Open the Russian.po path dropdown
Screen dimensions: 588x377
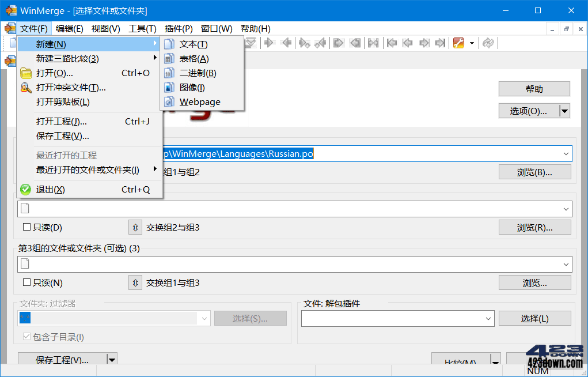(x=567, y=154)
